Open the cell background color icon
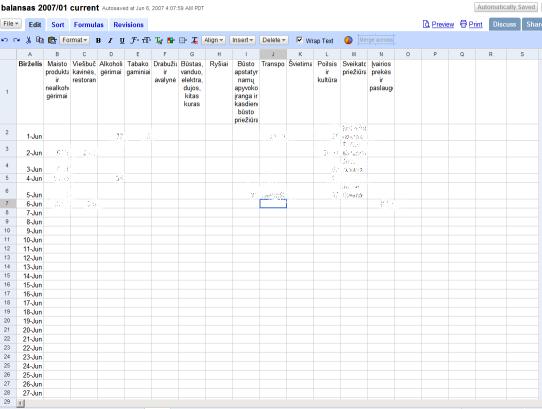The width and height of the screenshot is (542, 409). pyautogui.click(x=171, y=40)
